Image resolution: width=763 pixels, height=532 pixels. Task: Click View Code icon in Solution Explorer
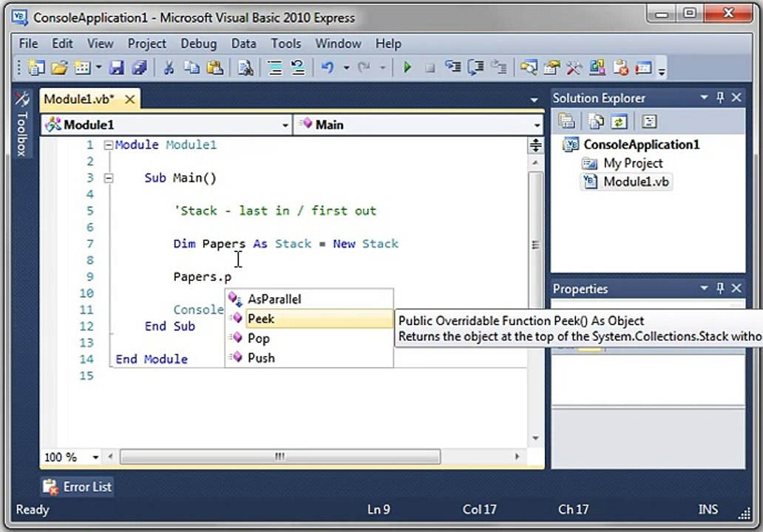(x=648, y=121)
